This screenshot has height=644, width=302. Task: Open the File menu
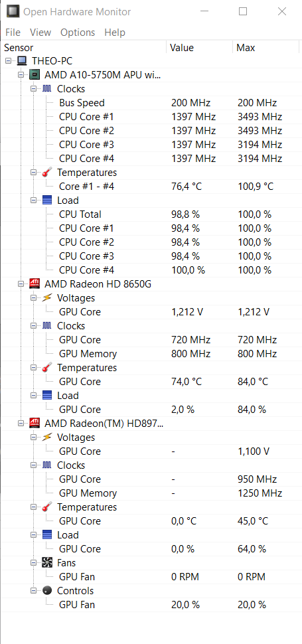(x=13, y=33)
